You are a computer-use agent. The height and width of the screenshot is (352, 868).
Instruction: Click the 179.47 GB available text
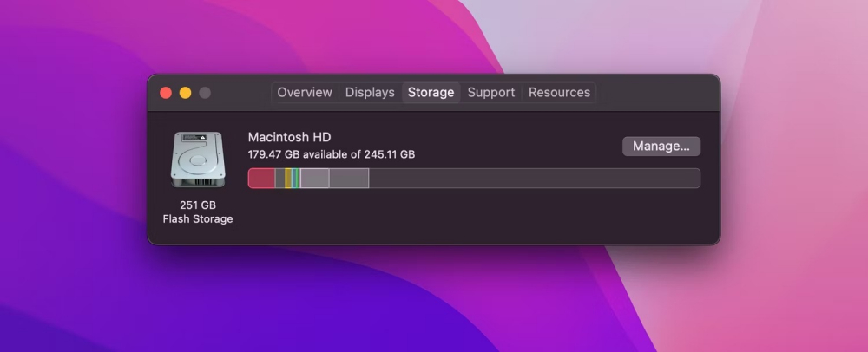coord(331,154)
